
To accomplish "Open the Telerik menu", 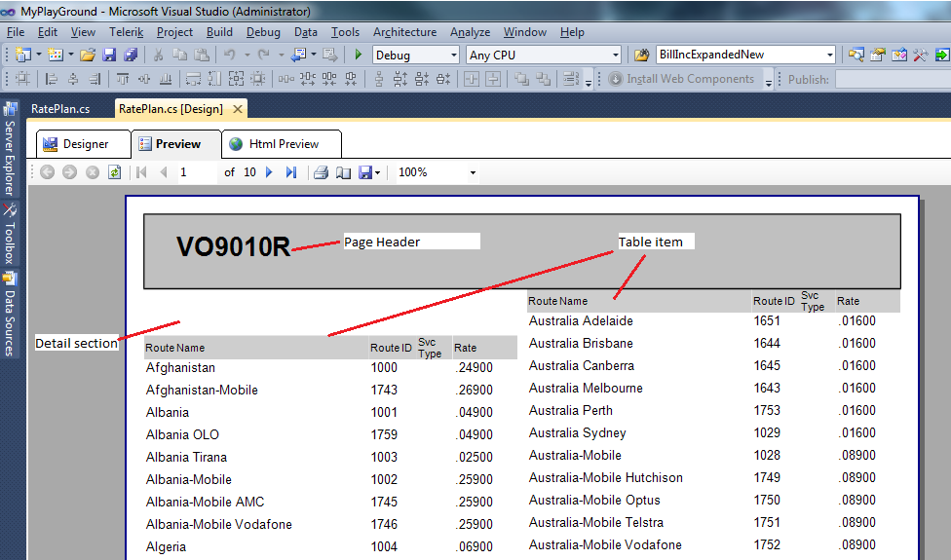I will point(126,32).
